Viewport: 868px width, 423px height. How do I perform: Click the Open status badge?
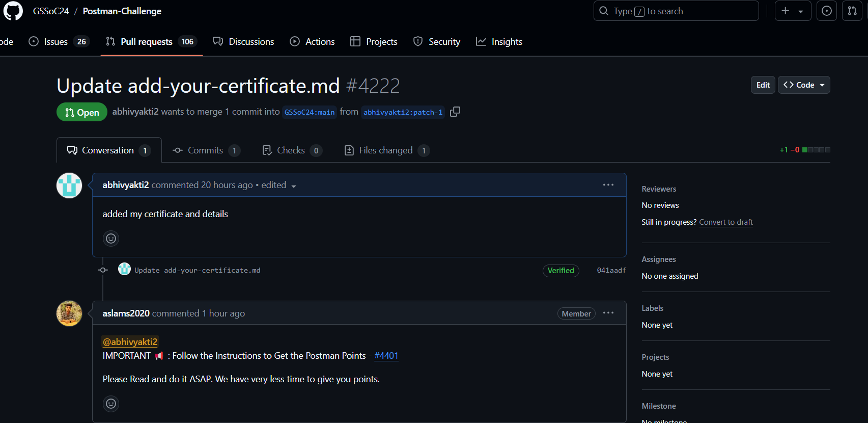coord(82,112)
